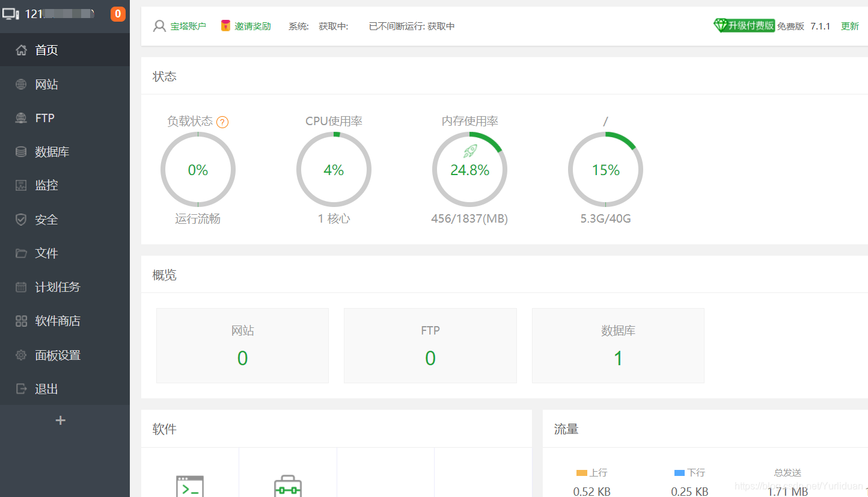Image resolution: width=868 pixels, height=497 pixels.
Task: Click the 运行流畅 status text
Action: pos(198,218)
